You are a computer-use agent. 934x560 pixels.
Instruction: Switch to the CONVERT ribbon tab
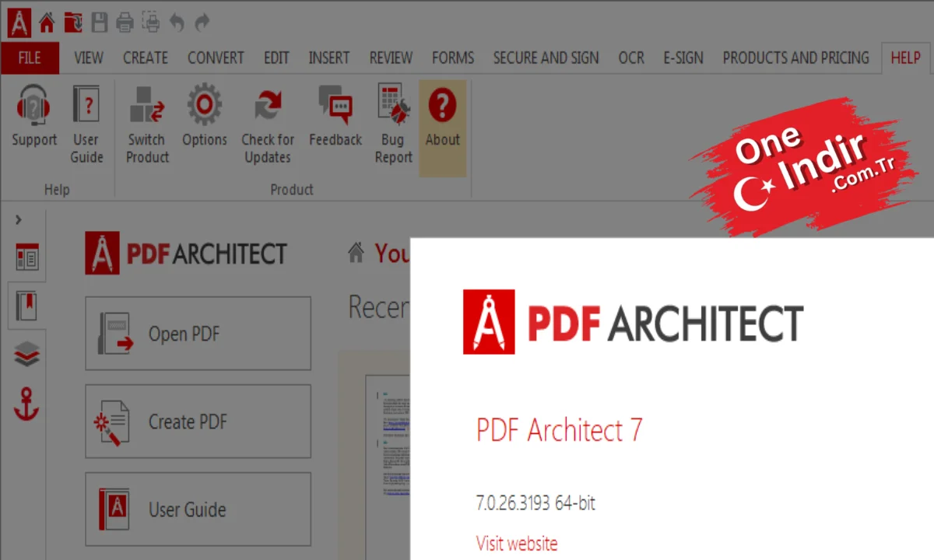click(x=217, y=58)
